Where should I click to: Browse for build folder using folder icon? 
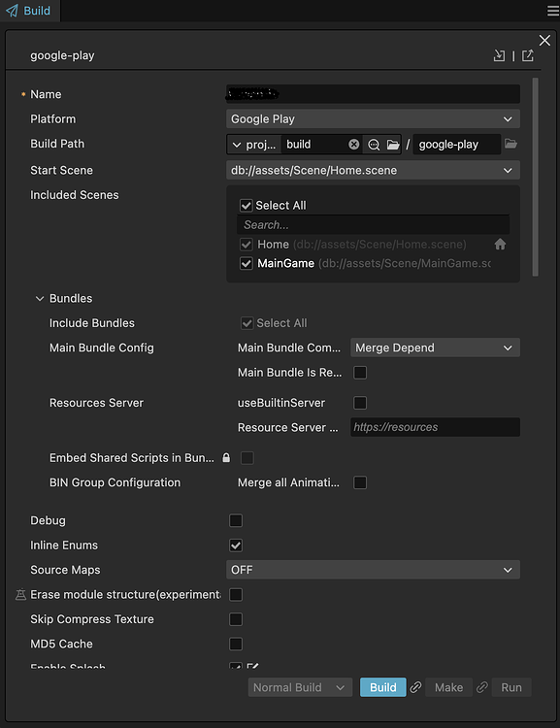(393, 145)
